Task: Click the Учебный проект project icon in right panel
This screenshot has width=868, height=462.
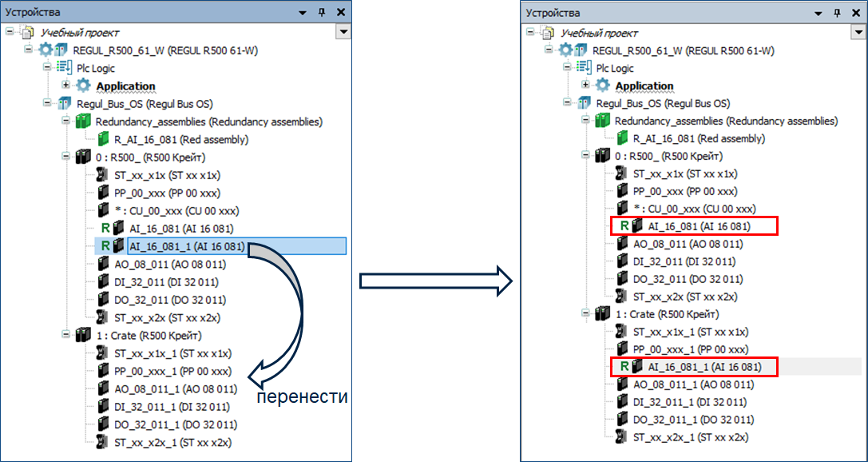Action: (548, 34)
